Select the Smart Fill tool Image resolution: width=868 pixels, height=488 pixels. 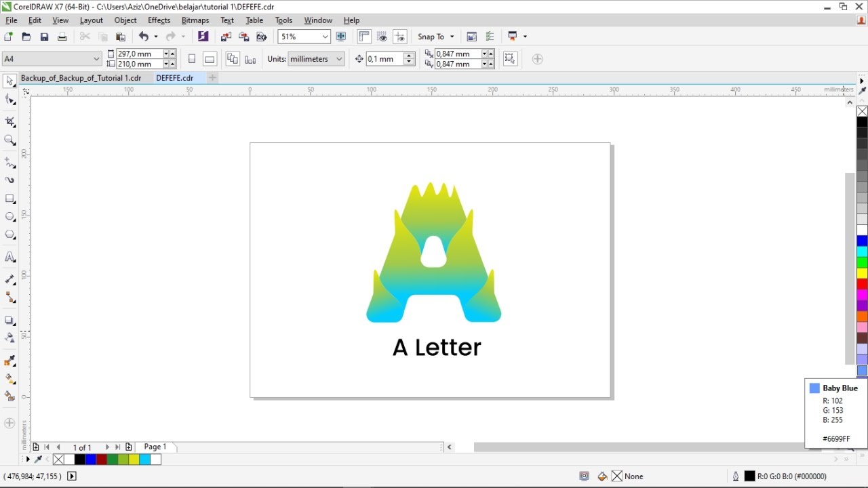point(9,396)
